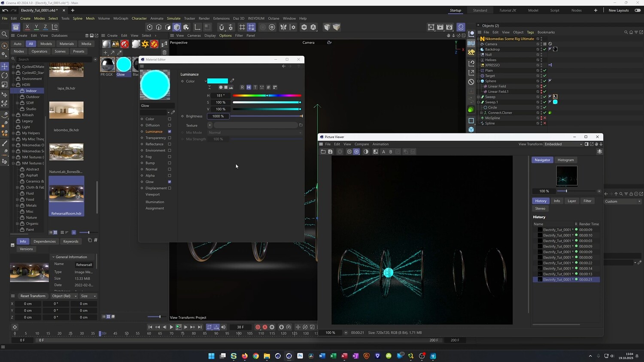Select the Move tool in left toolbar
Screen dimensions: 644x362
tap(5, 66)
